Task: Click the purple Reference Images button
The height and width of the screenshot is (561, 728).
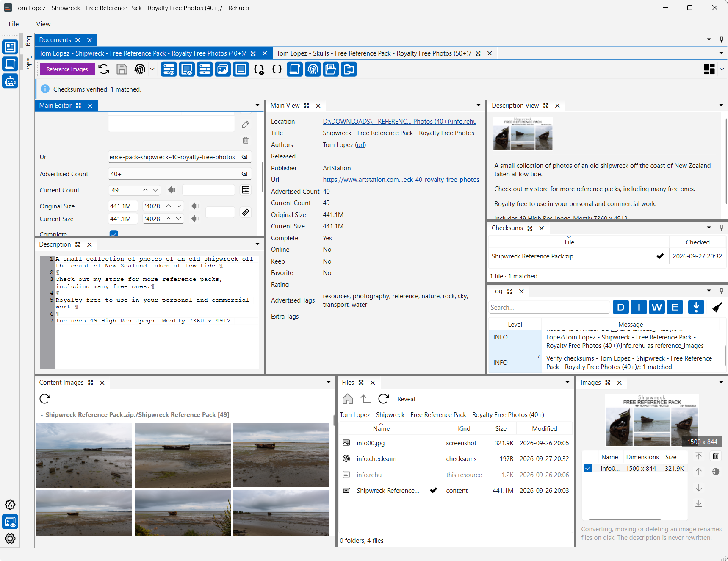Action: pos(67,69)
